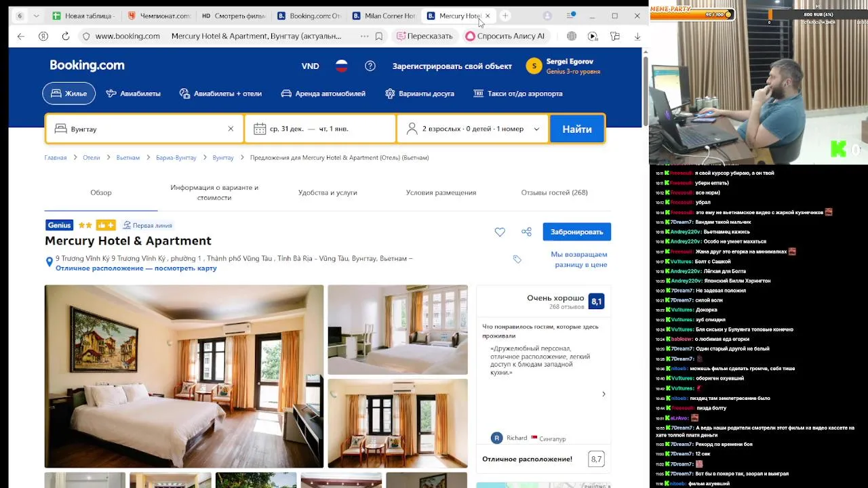Click the video playback toolbar icon
The height and width of the screenshot is (488, 868).
point(593,36)
